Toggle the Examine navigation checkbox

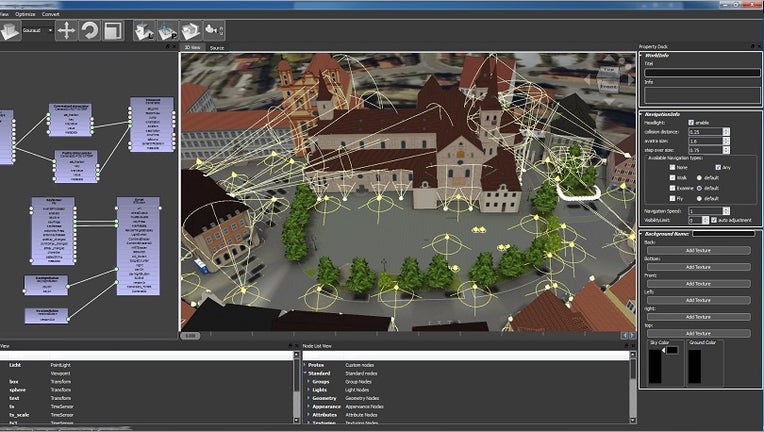(x=672, y=188)
